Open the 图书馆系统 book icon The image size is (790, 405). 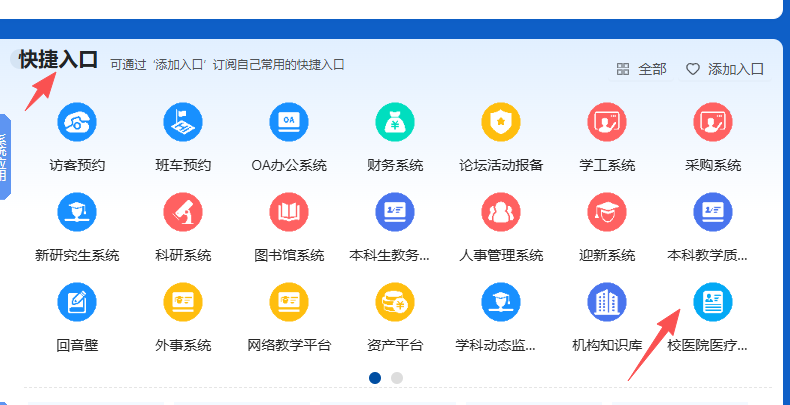tap(289, 212)
